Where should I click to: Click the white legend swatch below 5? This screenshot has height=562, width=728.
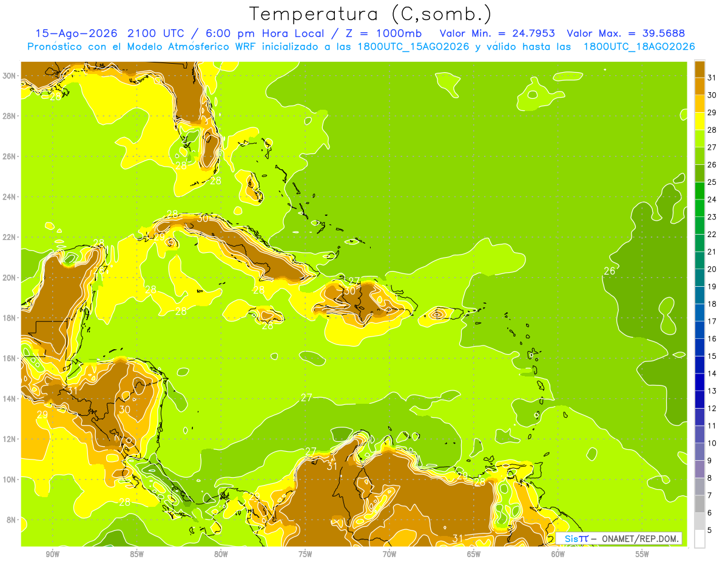(699, 539)
